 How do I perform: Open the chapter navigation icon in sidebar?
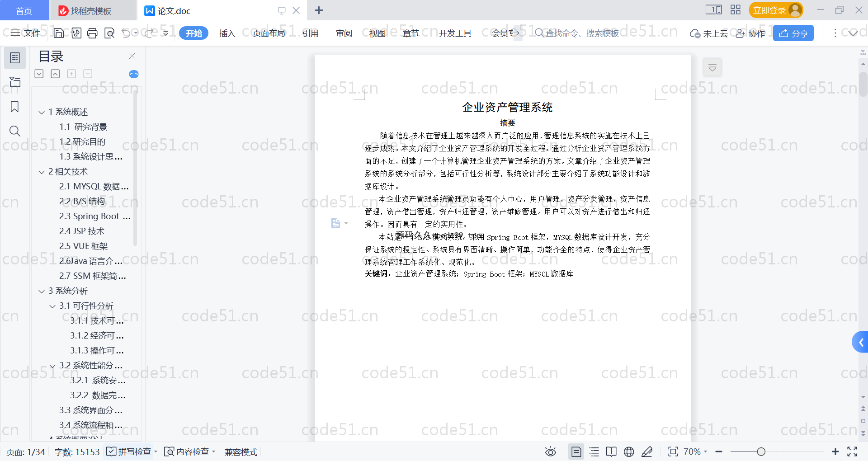coord(15,82)
